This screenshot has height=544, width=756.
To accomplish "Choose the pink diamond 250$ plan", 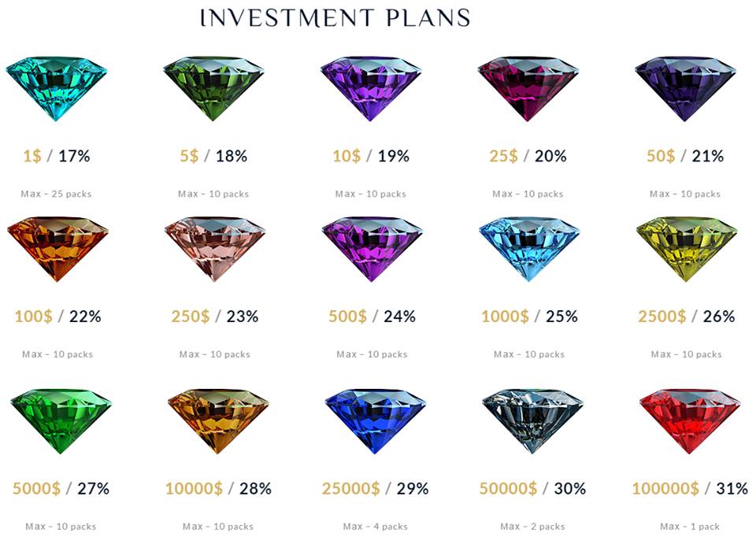I will (x=215, y=249).
